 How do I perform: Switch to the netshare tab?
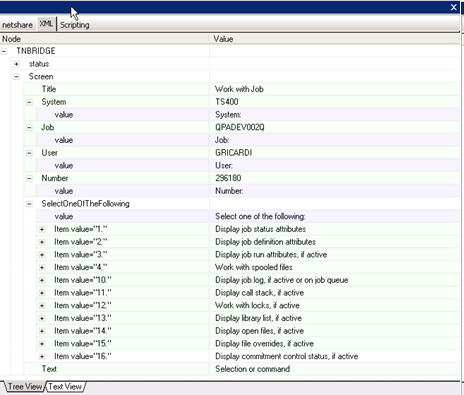point(17,25)
